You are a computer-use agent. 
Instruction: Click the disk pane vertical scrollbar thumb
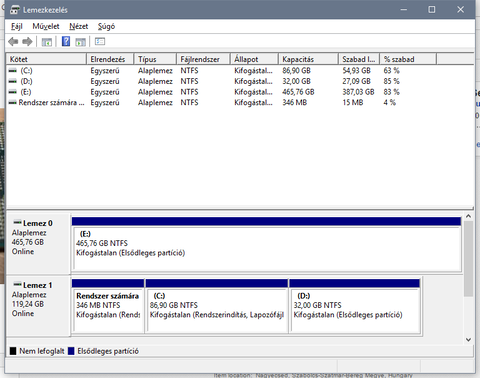468,259
